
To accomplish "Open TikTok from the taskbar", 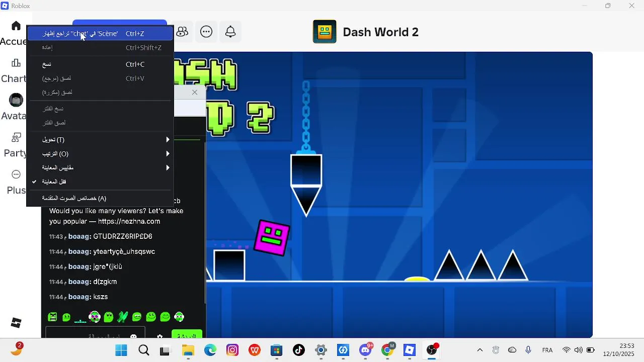I will 299,350.
